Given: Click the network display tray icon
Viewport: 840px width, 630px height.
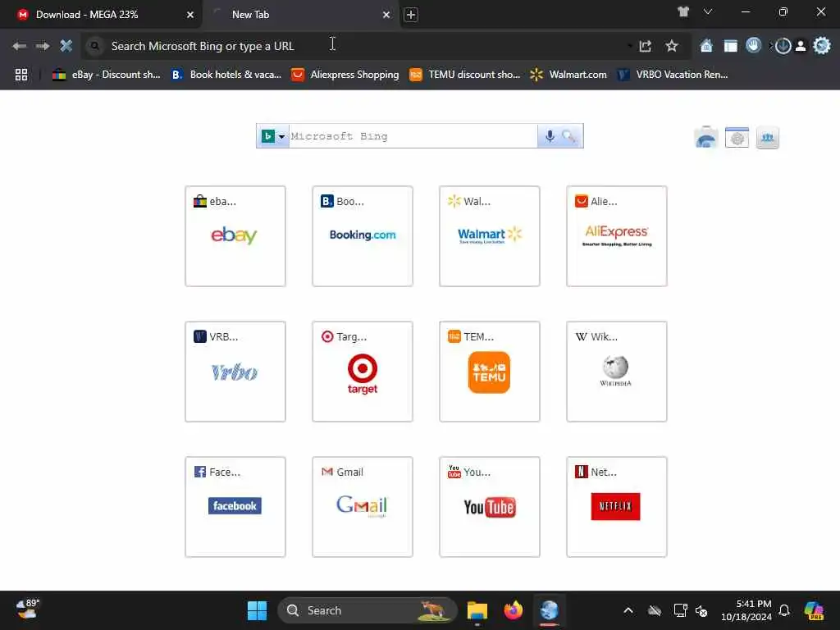Looking at the screenshot, I should (680, 610).
